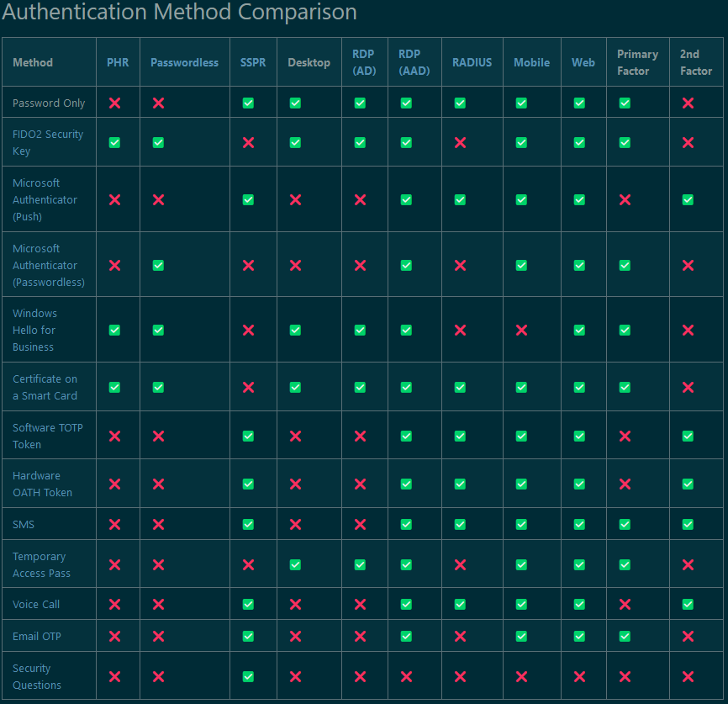Select the check under Passwordless for FIDO2 Security Key
This screenshot has height=704, width=728.
[158, 142]
